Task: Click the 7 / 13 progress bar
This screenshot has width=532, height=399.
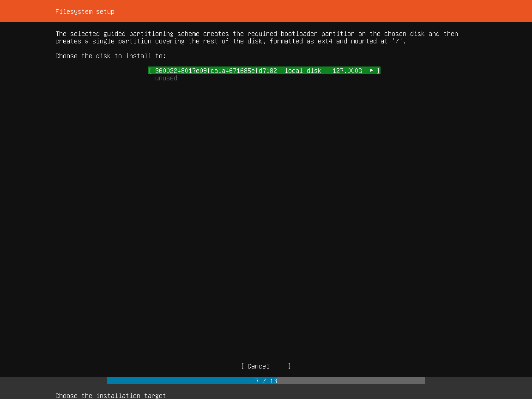Action: point(266,381)
